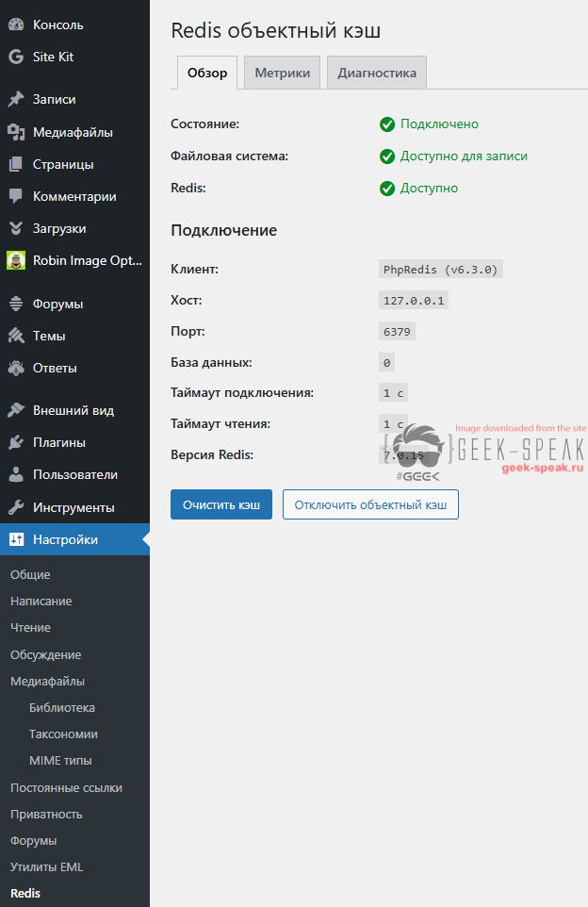This screenshot has height=907, width=588.
Task: Click the Записи pushpin icon
Action: 16,99
